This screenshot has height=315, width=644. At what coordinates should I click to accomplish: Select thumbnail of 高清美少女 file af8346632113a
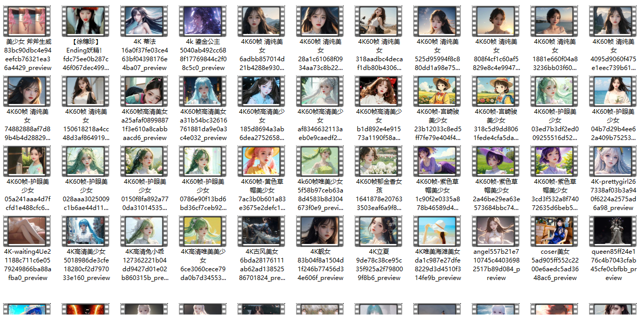321,91
